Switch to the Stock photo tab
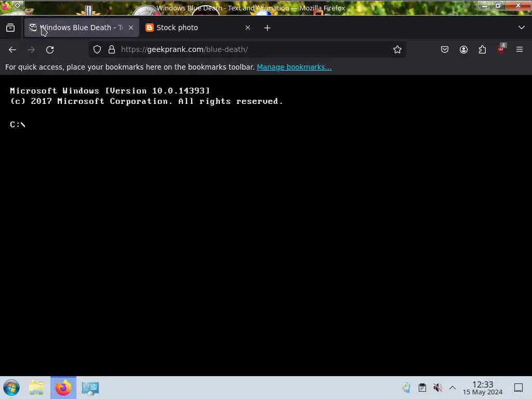This screenshot has width=532, height=399. pyautogui.click(x=198, y=28)
